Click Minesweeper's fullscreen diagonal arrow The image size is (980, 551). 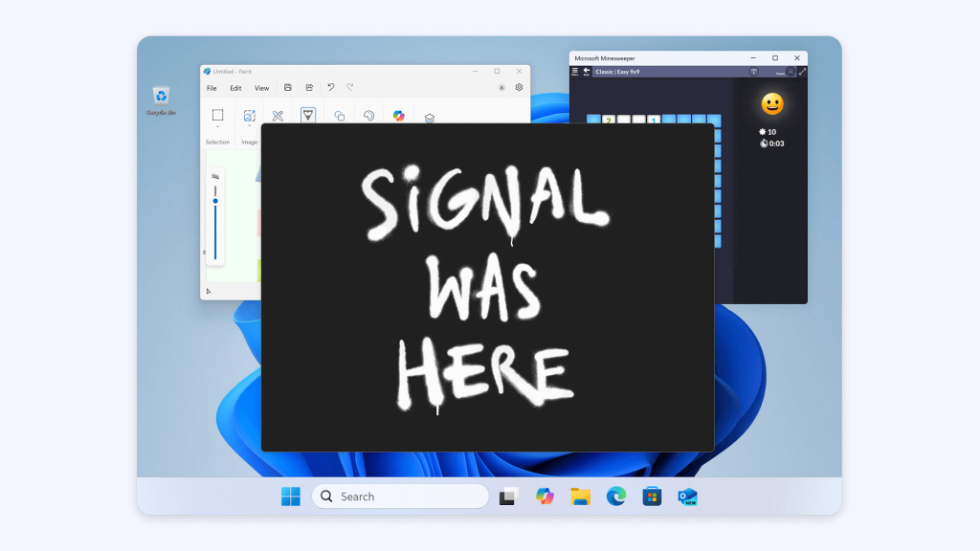(802, 72)
